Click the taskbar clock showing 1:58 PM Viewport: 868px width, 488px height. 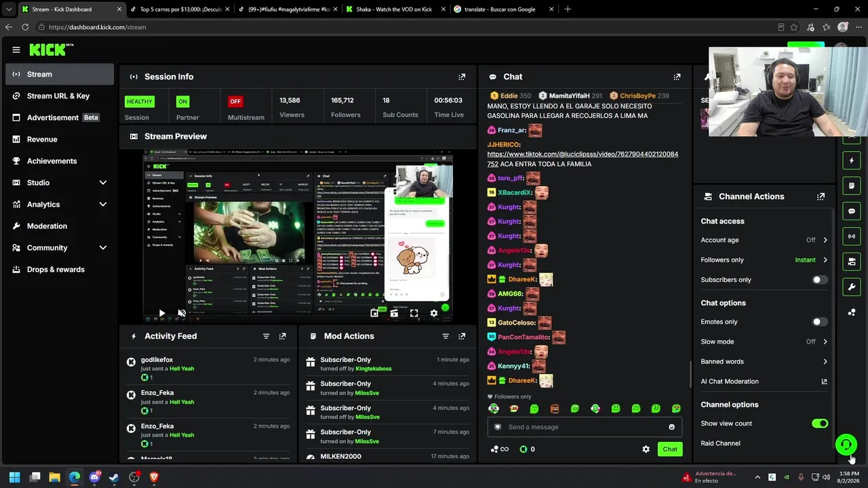(x=849, y=477)
